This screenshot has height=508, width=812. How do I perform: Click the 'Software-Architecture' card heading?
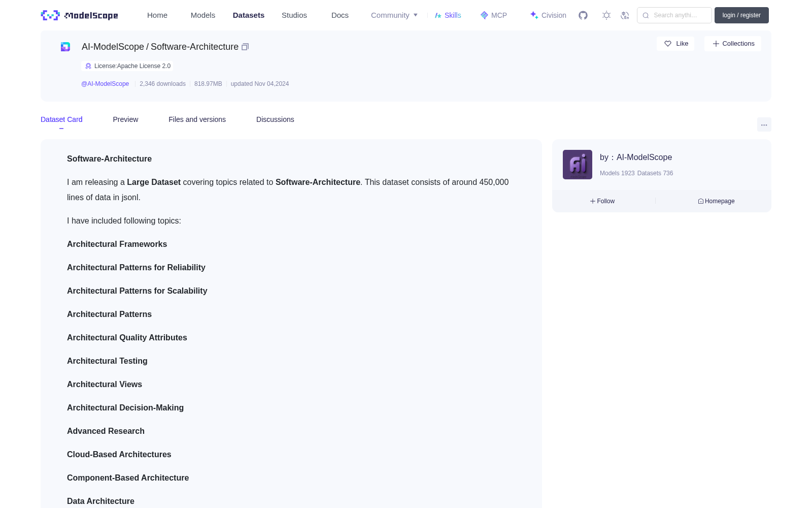[109, 159]
